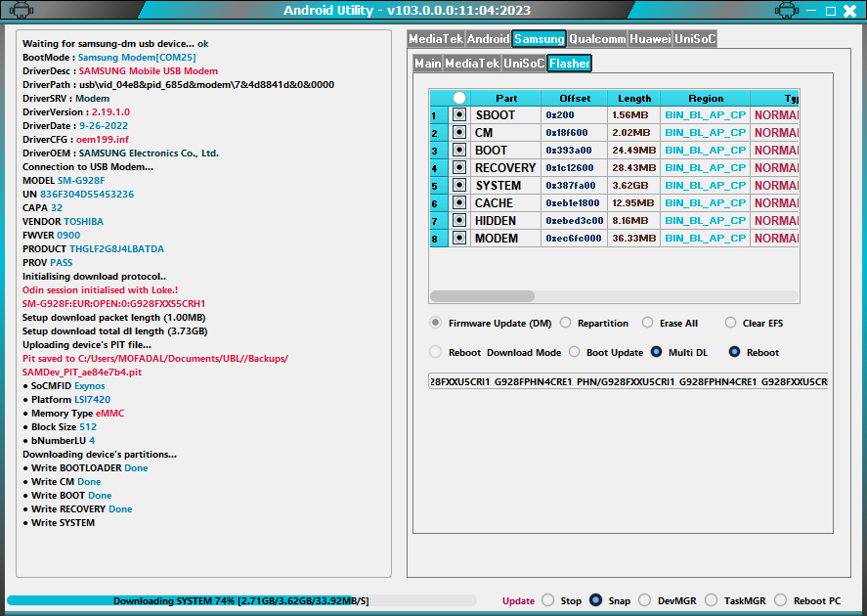Toggle the HIDDEN partition checkbox
This screenshot has height=616, width=867.
(x=459, y=221)
